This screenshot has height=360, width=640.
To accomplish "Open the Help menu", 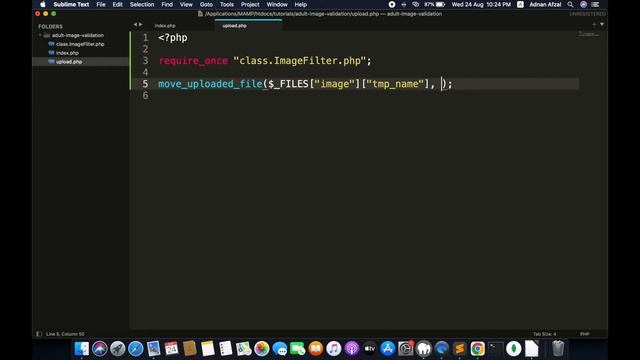I will pyautogui.click(x=301, y=4).
